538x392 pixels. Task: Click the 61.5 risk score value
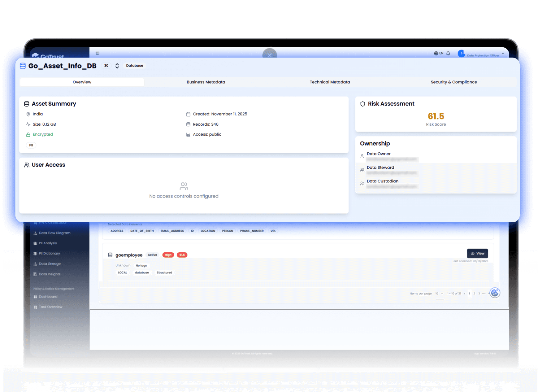point(436,116)
